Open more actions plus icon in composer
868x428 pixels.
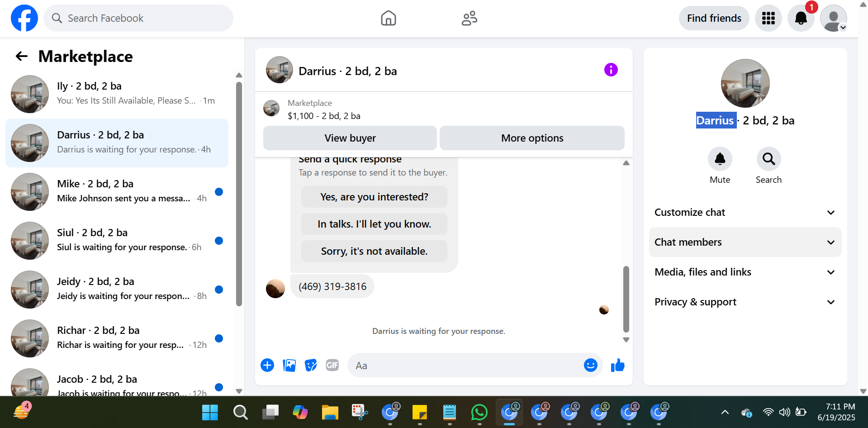pyautogui.click(x=267, y=365)
